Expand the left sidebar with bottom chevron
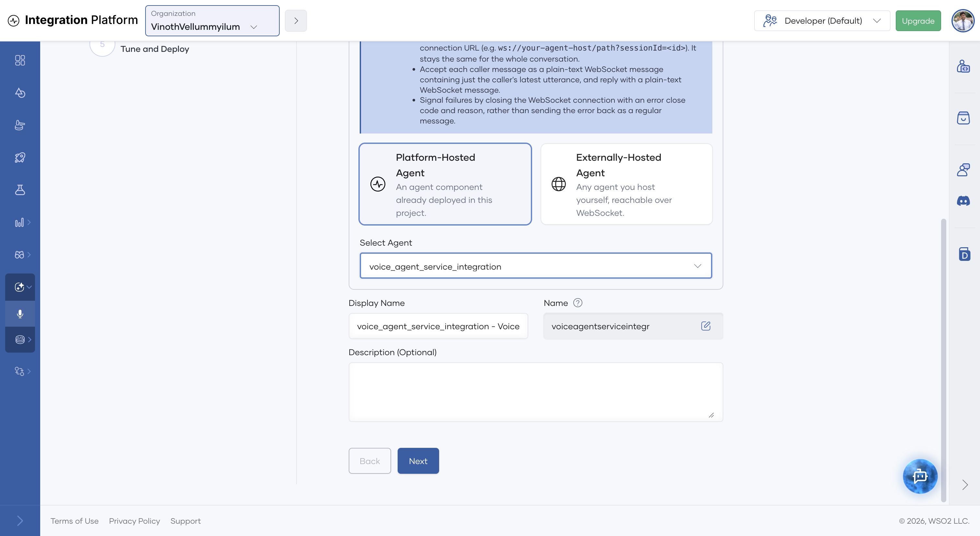 pos(20,521)
